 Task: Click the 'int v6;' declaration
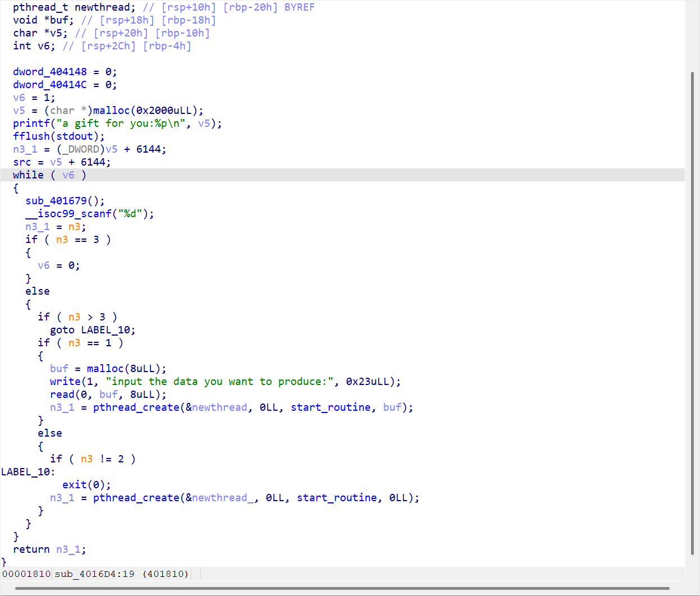34,46
